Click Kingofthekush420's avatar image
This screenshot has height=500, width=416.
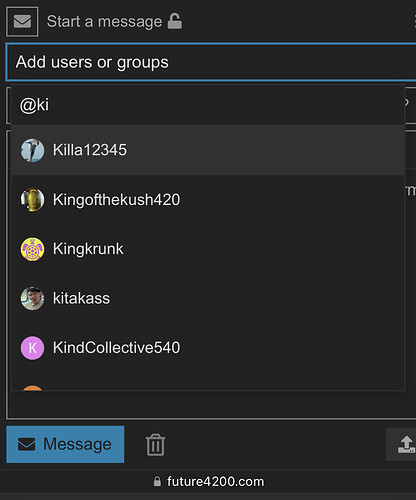pyautogui.click(x=32, y=200)
